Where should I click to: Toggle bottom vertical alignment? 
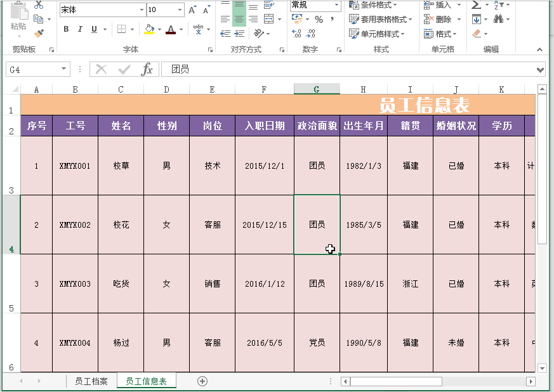253,6
